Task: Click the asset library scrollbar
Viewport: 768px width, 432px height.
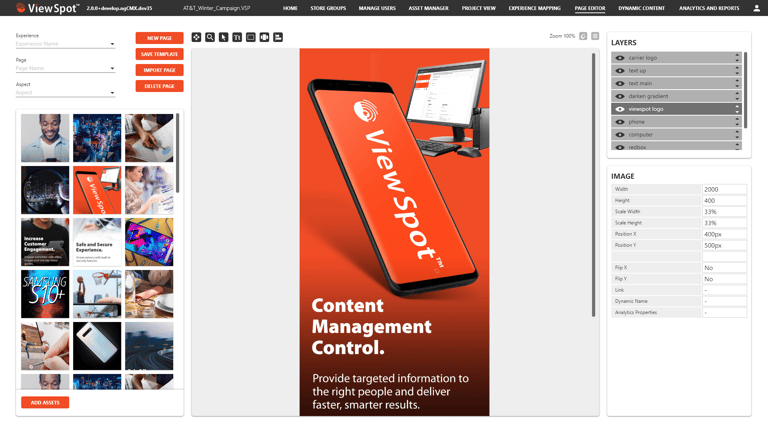Action: pyautogui.click(x=177, y=153)
